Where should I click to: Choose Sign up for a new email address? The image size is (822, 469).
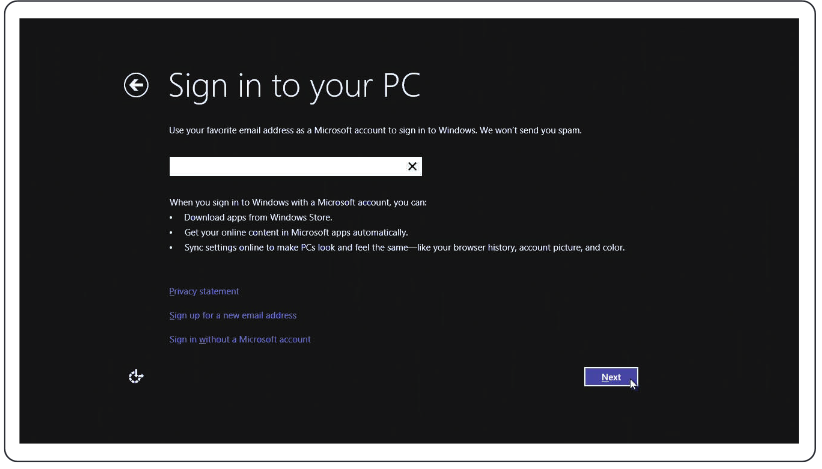point(233,315)
